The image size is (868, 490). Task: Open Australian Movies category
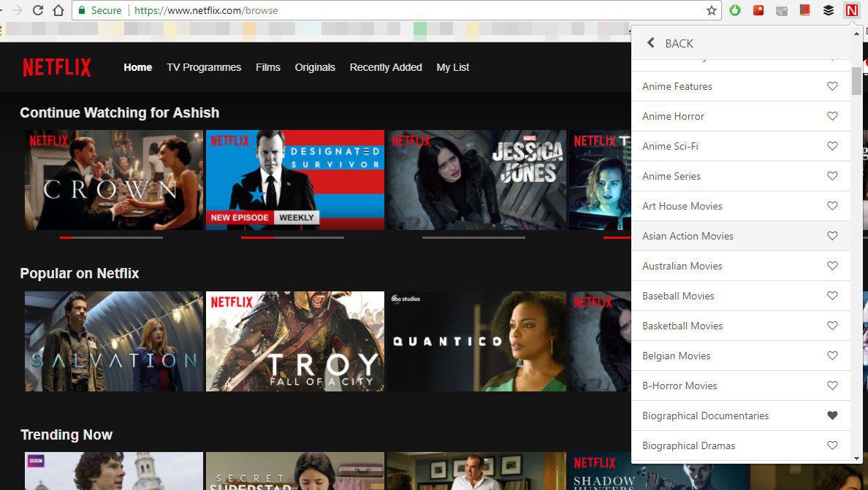682,266
